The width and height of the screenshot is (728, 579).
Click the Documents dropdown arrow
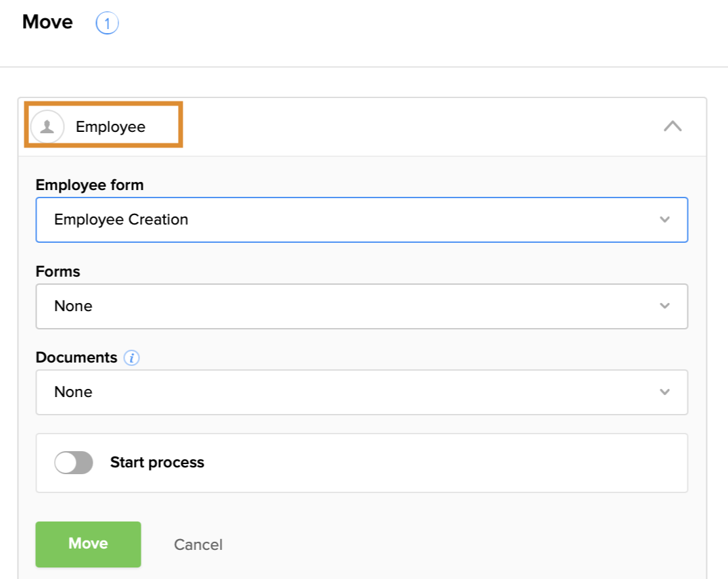pyautogui.click(x=664, y=392)
